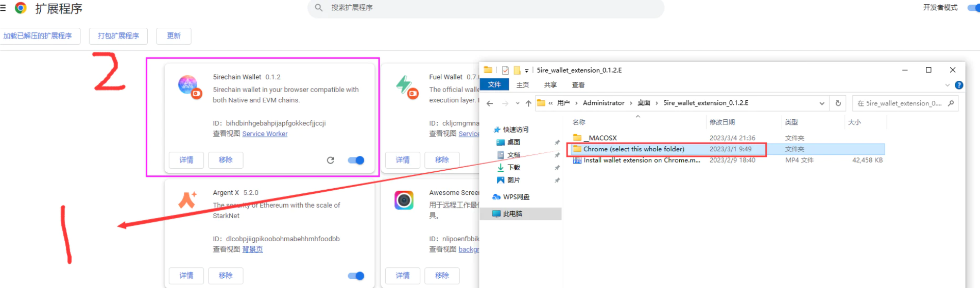The width and height of the screenshot is (980, 288).
Task: Open the Chrome extensions hamburger menu
Action: [3, 8]
